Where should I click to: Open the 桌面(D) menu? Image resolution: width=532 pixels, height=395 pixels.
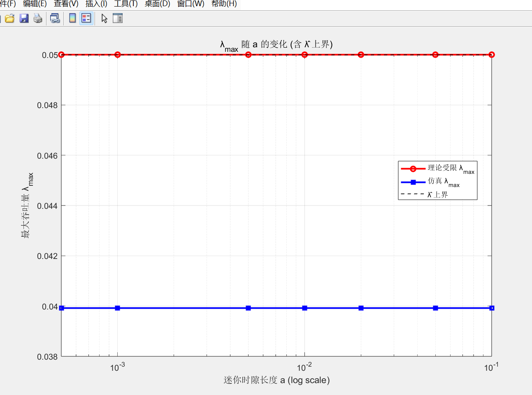coord(157,4)
